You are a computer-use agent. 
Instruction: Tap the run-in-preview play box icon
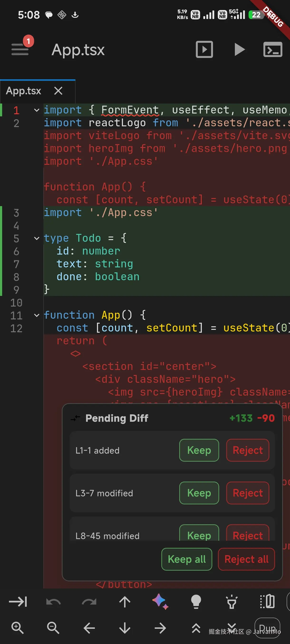pyautogui.click(x=204, y=49)
